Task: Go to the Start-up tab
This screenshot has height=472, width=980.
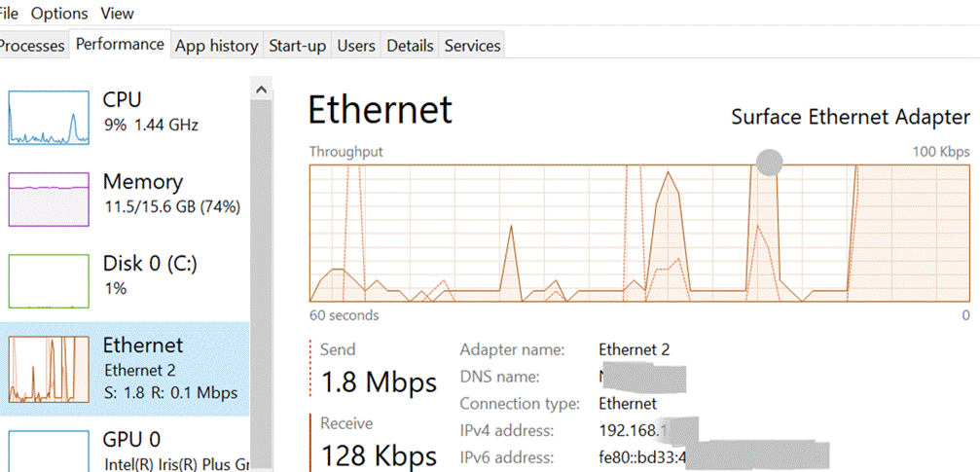Action: click(x=298, y=46)
